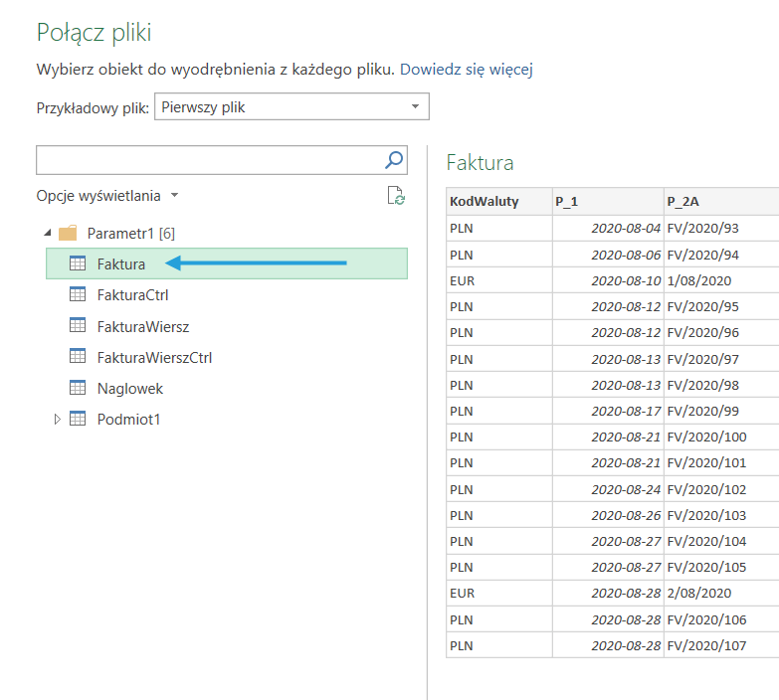Click the refresh preview icon

pyautogui.click(x=396, y=196)
